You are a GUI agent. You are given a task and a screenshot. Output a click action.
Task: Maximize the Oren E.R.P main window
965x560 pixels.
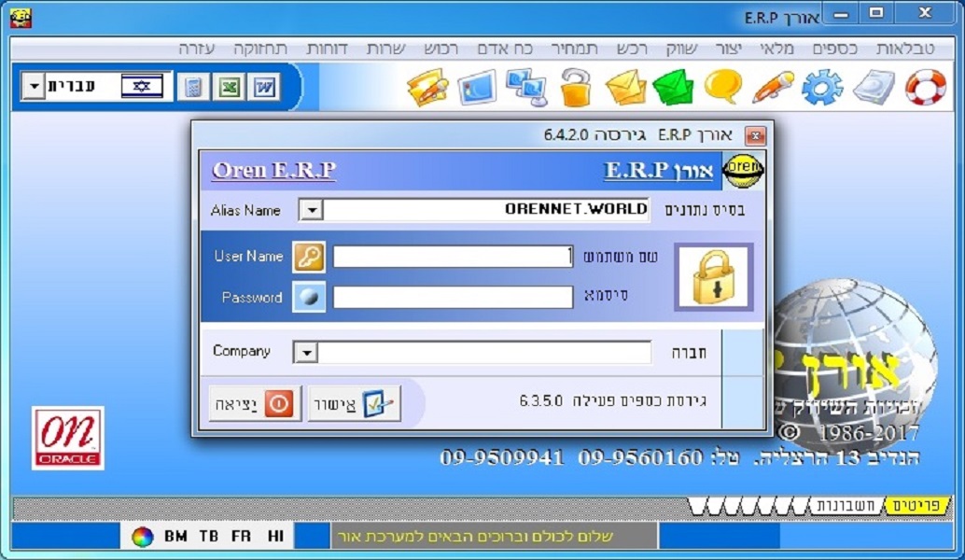tap(876, 14)
